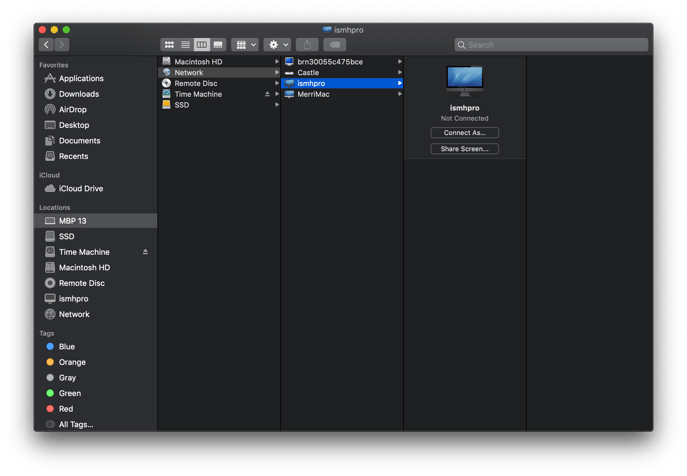Open Downloads in the sidebar
The width and height of the screenshot is (687, 476).
[x=95, y=94]
